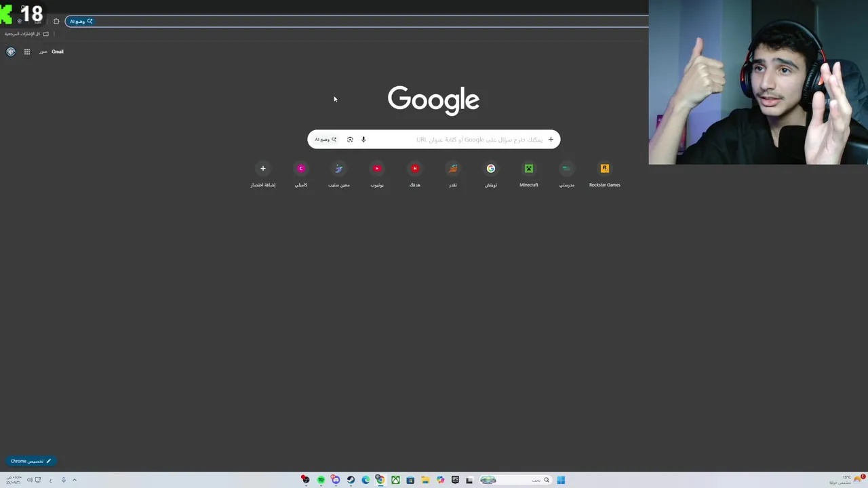This screenshot has height=488, width=868.
Task: Open volume control in system tray
Action: pyautogui.click(x=30, y=480)
